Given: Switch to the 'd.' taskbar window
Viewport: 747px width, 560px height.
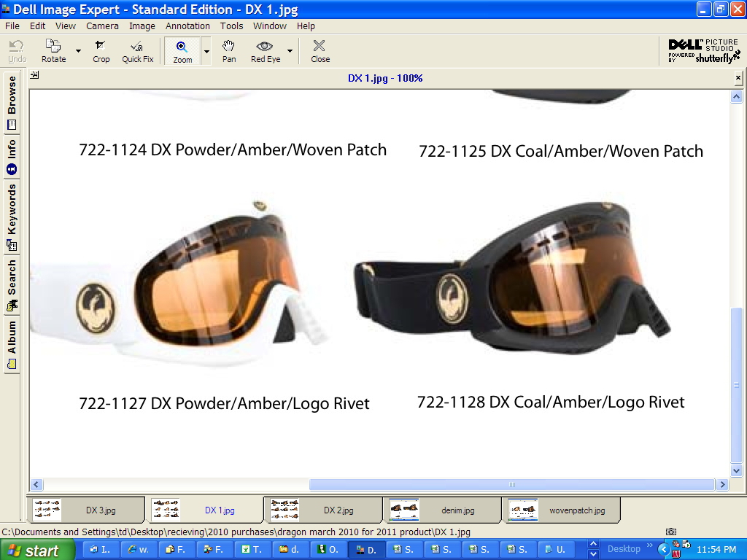Looking at the screenshot, I should point(290,550).
